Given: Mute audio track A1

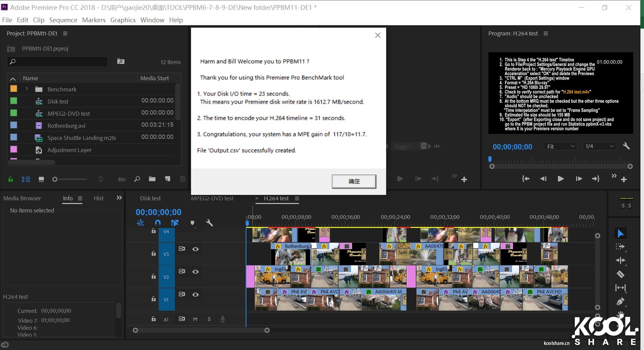Looking at the screenshot, I should [195, 319].
